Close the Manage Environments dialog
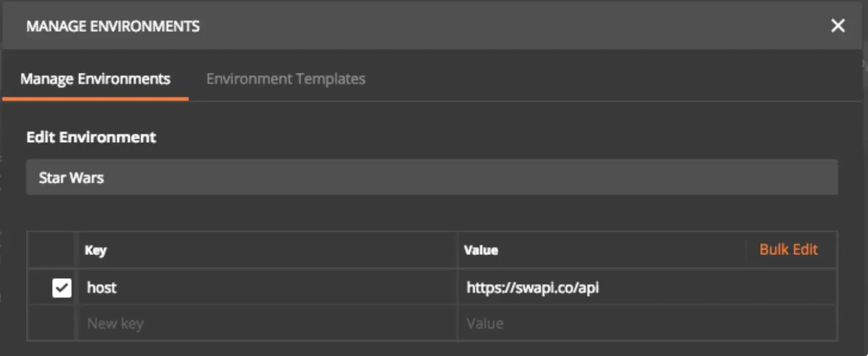This screenshot has width=868, height=356. (x=837, y=26)
